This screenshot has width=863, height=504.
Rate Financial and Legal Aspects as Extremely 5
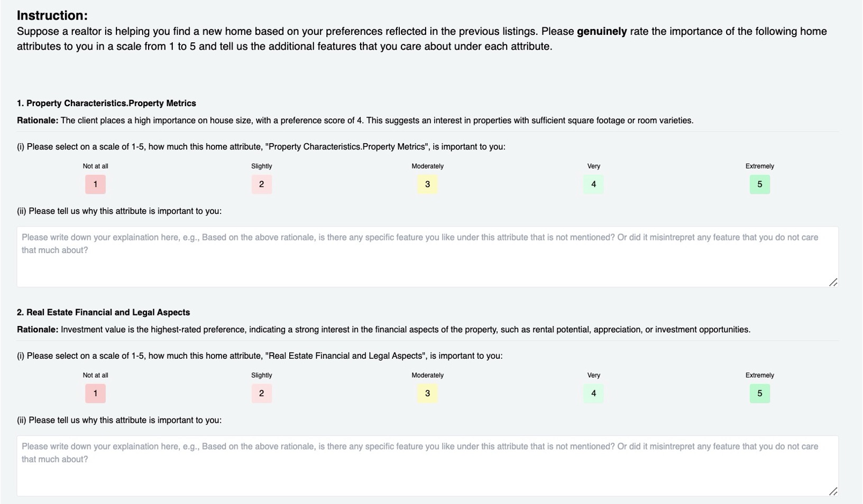[x=759, y=394]
